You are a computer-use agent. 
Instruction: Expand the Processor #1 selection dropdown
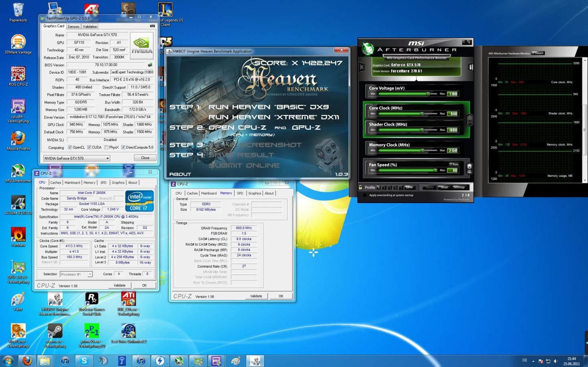coord(90,274)
